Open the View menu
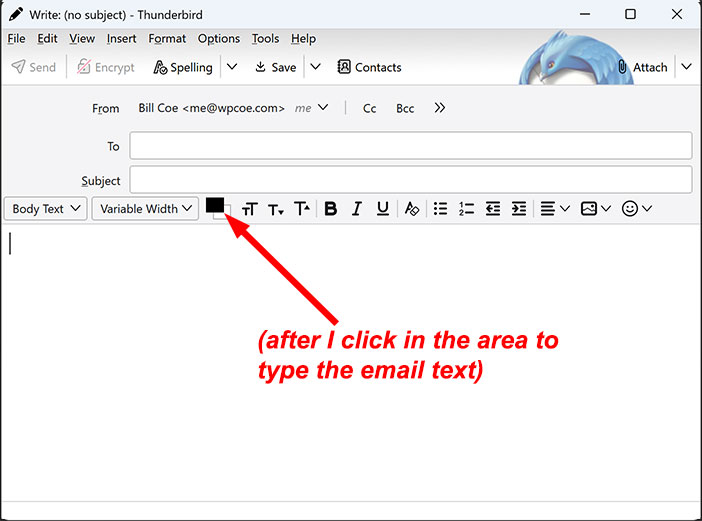 (x=82, y=39)
